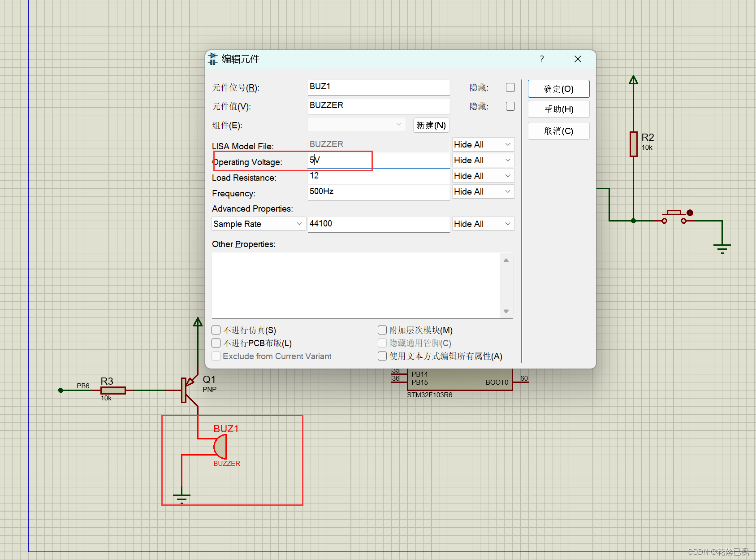Click the 10k value beside R2
Screen dimensions: 756x560
click(x=647, y=148)
